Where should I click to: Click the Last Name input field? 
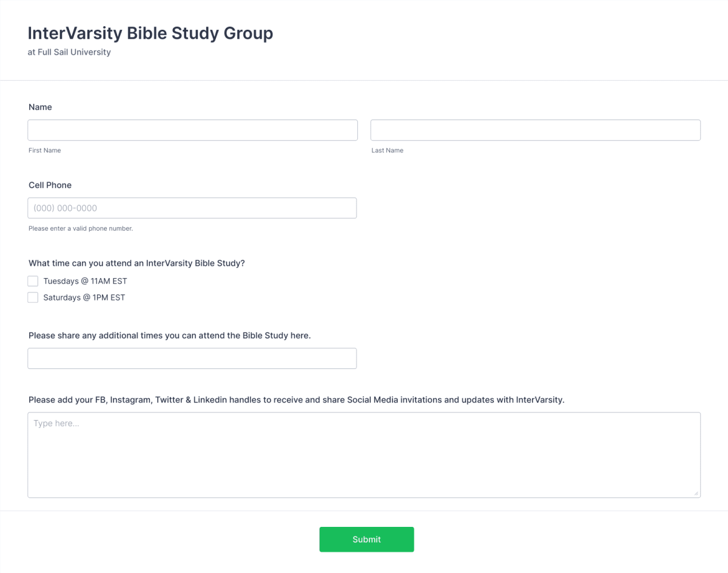click(x=535, y=130)
